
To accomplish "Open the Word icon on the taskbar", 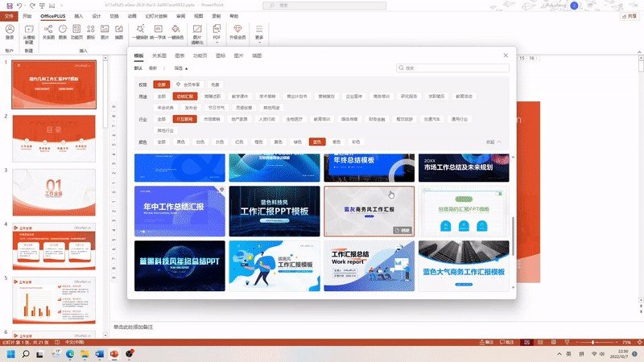I will click(x=99, y=354).
